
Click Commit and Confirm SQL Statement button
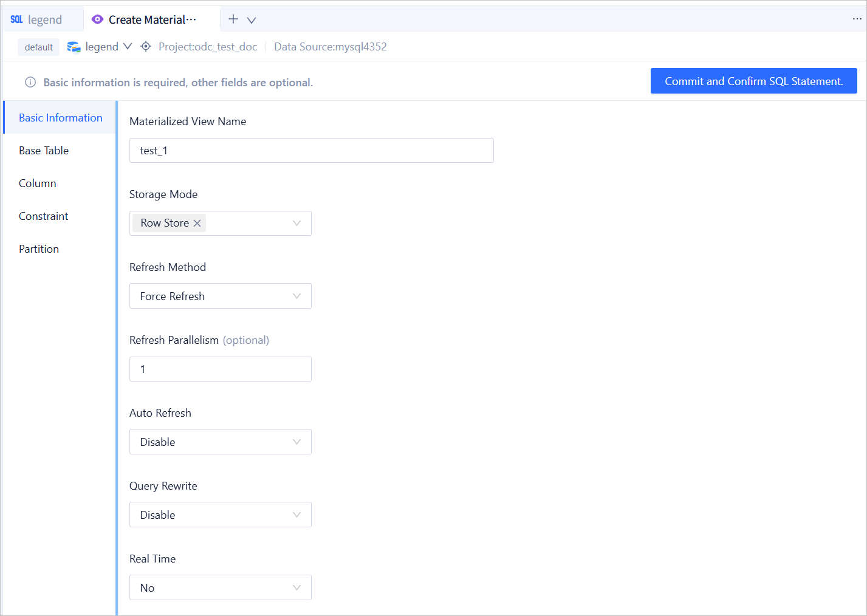coord(753,81)
